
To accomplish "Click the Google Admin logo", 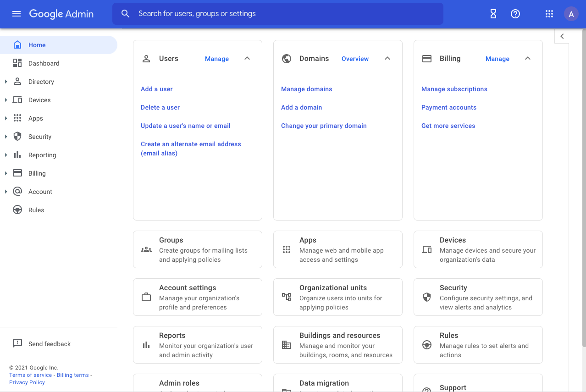I will (x=61, y=14).
